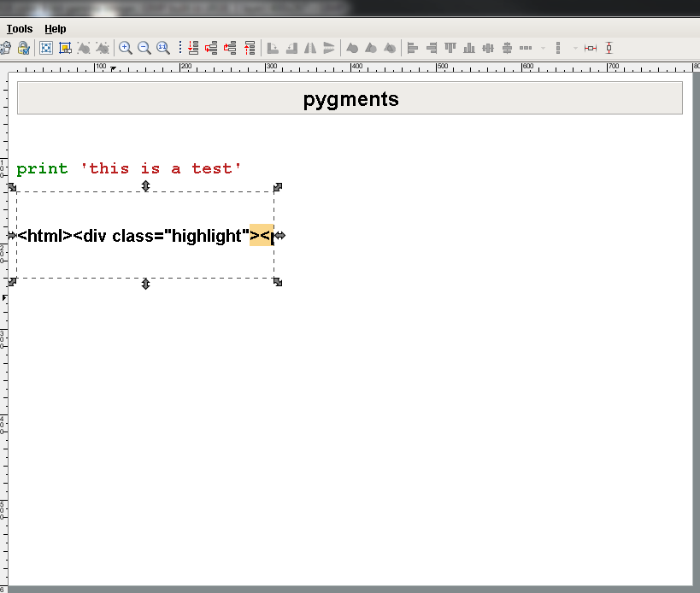Click the right-middle resize handle of selection
This screenshot has height=593, width=700.
point(279,235)
